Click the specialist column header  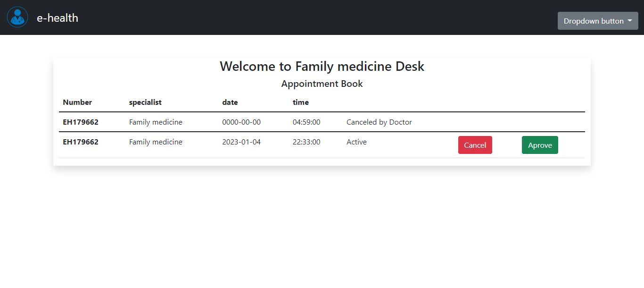[145, 102]
